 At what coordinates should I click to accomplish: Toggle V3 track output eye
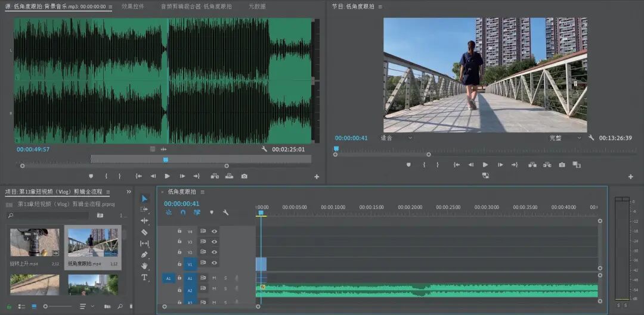[214, 242]
